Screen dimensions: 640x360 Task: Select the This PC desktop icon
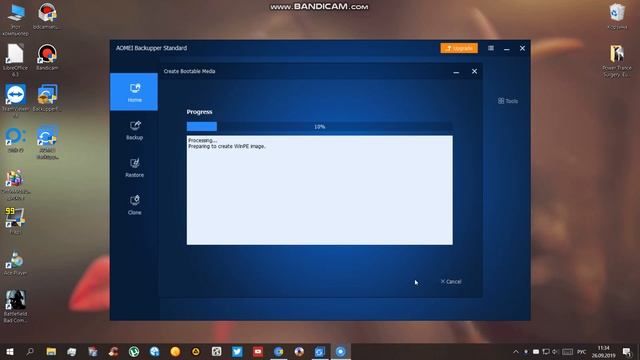(x=16, y=19)
